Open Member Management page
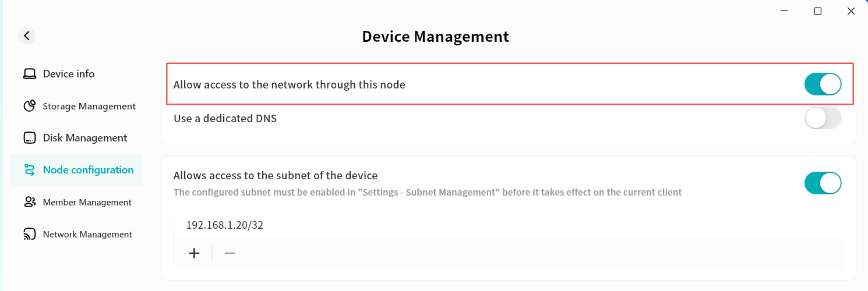The width and height of the screenshot is (868, 291). click(x=87, y=203)
